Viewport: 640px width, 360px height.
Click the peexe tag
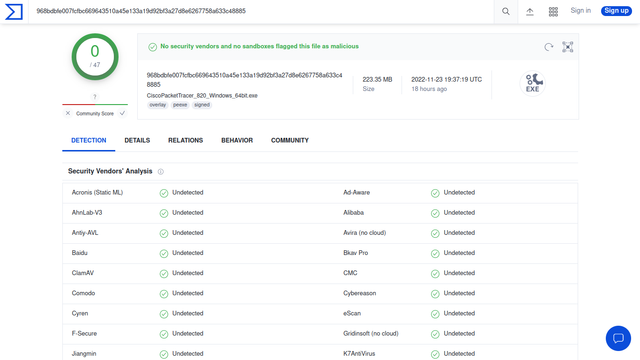pyautogui.click(x=180, y=105)
